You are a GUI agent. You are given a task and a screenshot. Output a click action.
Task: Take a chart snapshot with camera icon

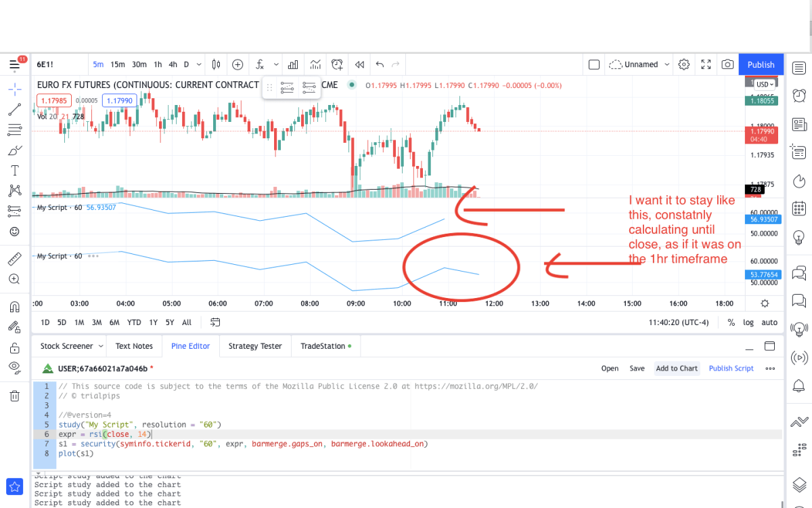727,64
